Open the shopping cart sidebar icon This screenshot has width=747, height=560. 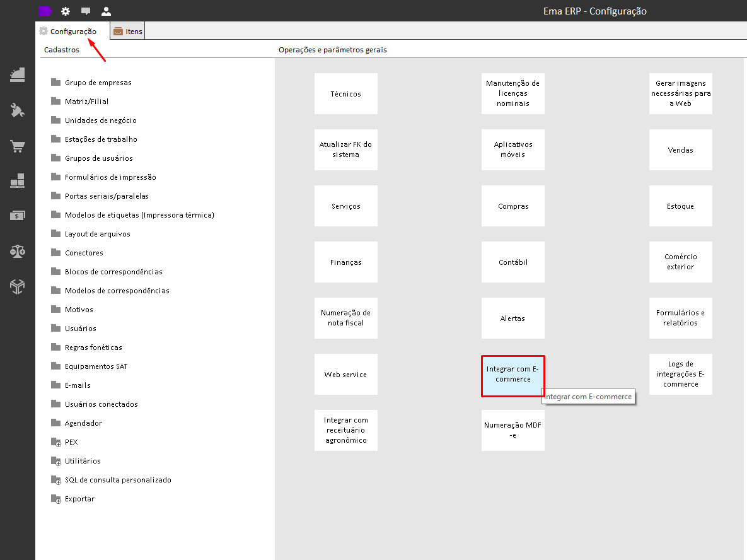pyautogui.click(x=18, y=146)
